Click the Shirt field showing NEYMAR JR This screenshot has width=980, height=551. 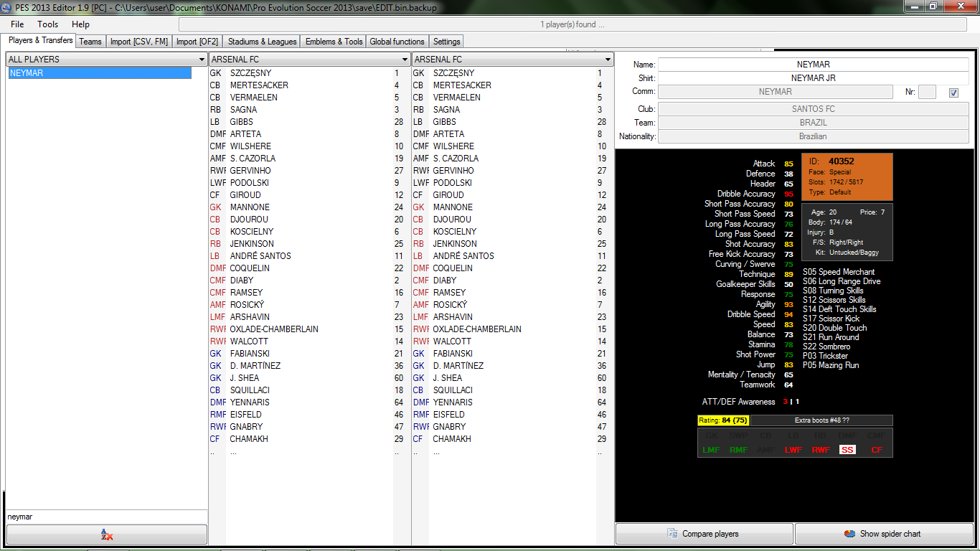click(x=814, y=78)
